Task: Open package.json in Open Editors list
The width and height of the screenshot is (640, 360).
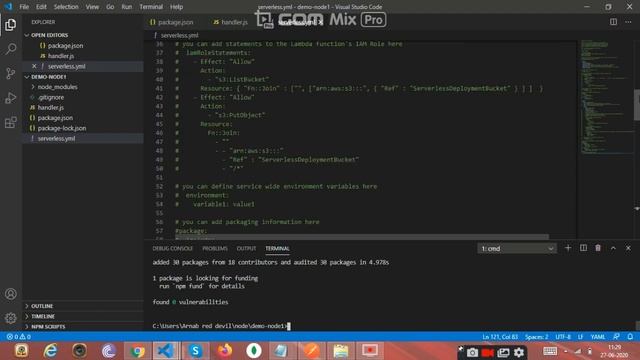Action: (x=65, y=46)
